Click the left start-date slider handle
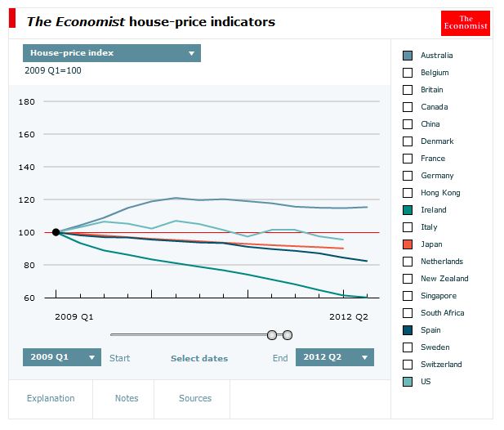The height and width of the screenshot is (430, 504). point(272,335)
